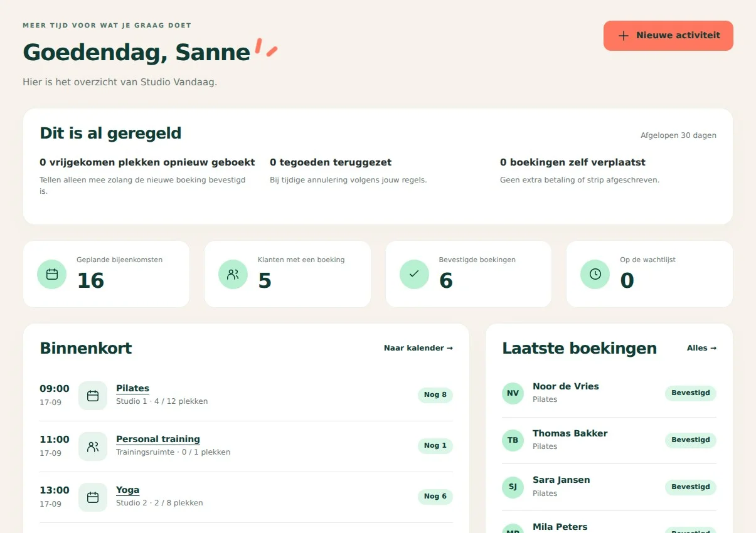Click the Klanten met een boeking value 5

pos(265,281)
